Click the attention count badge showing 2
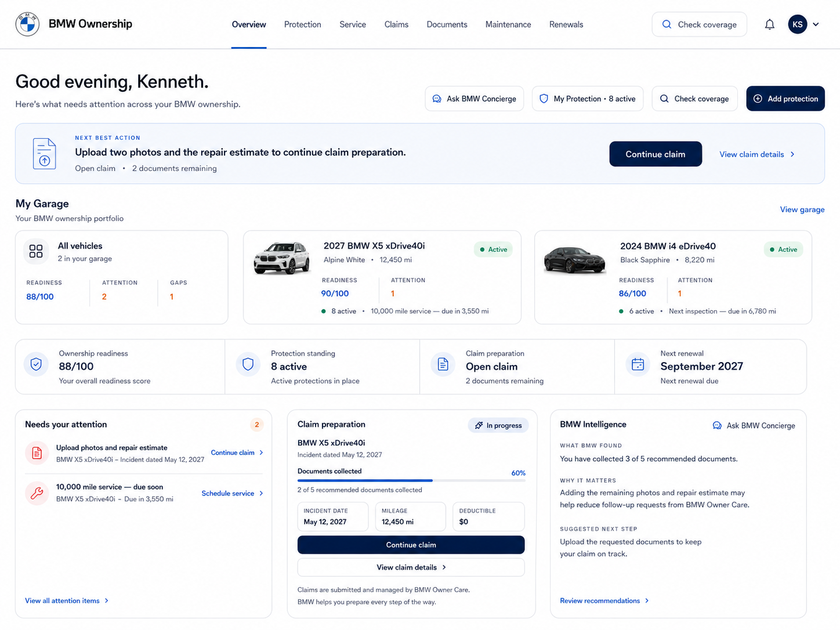 tap(257, 425)
